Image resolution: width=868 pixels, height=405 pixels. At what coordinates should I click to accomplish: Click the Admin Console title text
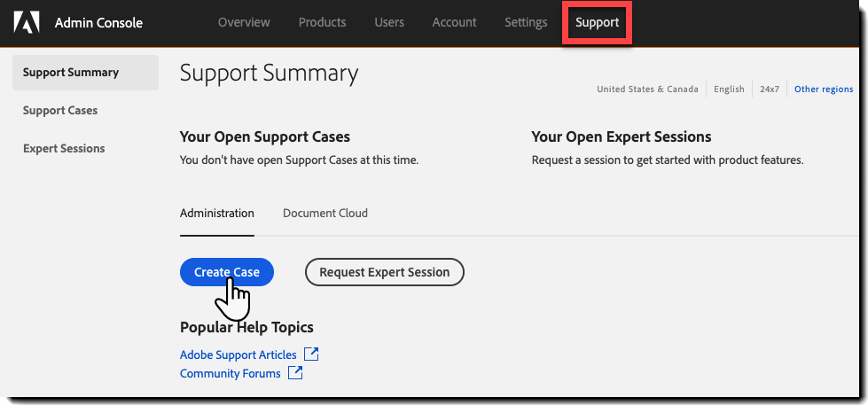[x=98, y=23]
